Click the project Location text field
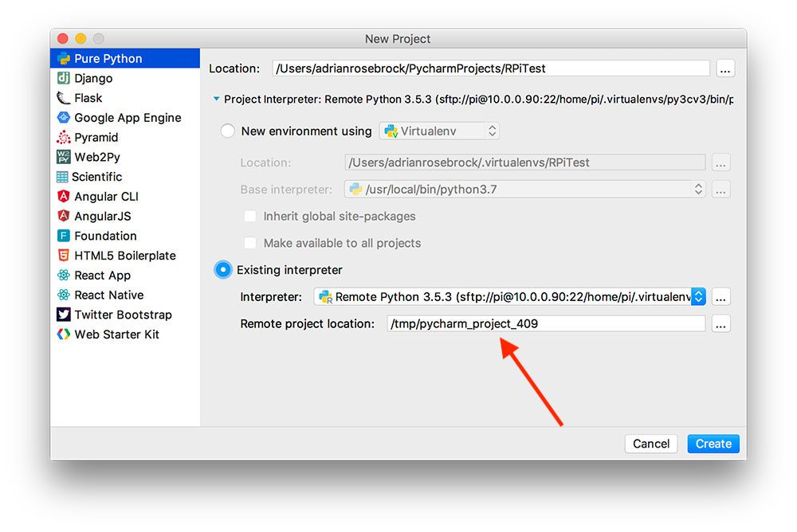The height and width of the screenshot is (532, 797). click(x=491, y=68)
